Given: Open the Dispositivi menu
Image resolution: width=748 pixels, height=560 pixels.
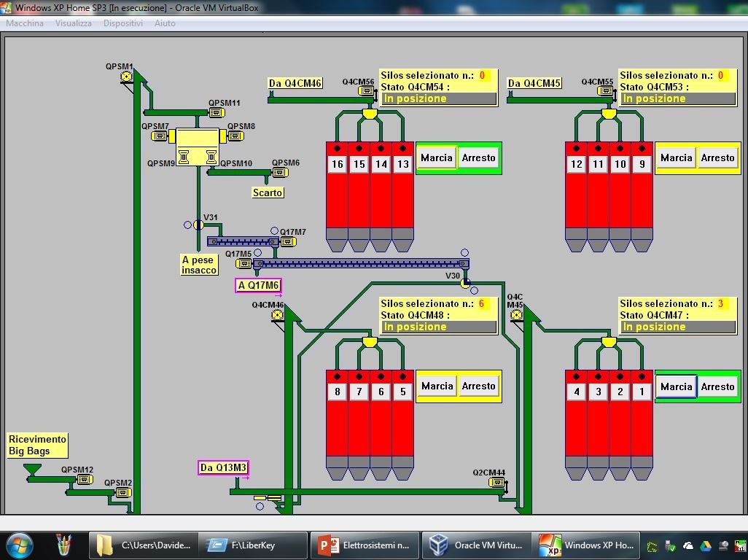Looking at the screenshot, I should pyautogui.click(x=123, y=23).
